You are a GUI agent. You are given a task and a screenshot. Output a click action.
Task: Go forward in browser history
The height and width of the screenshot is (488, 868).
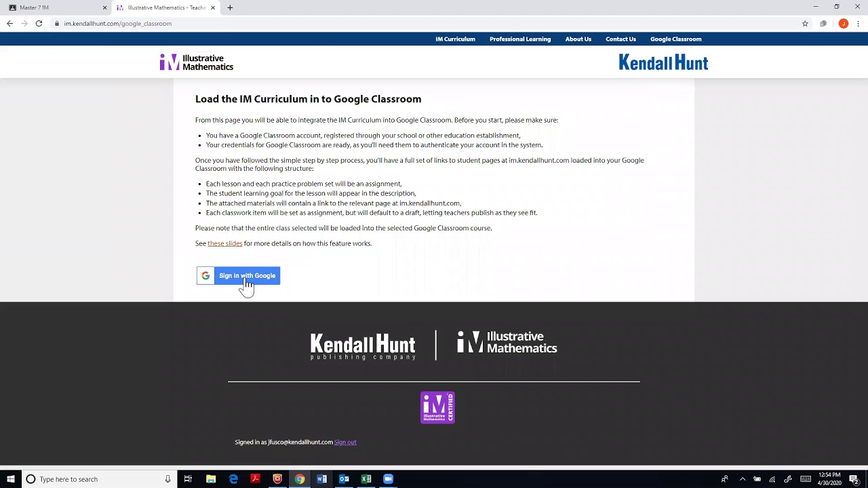24,23
